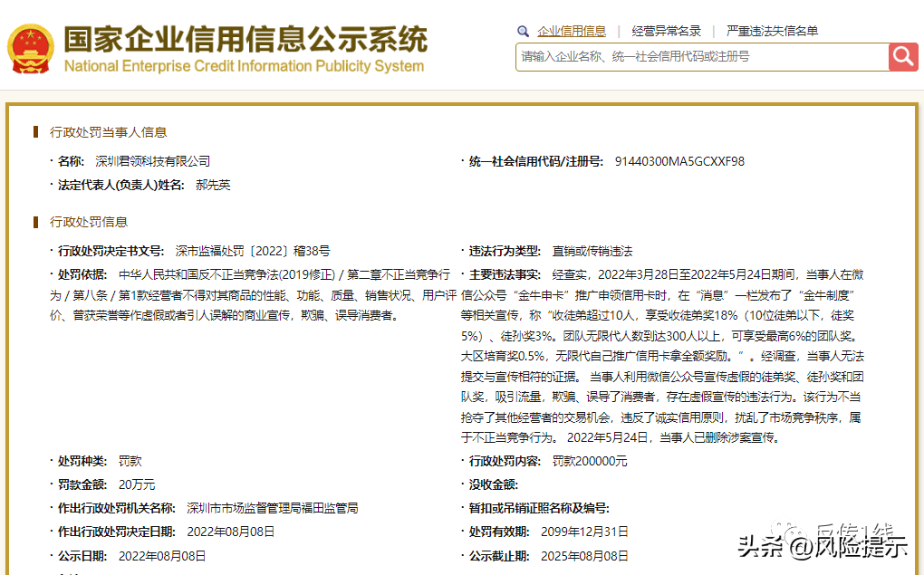Click company name 深圳君领科技有限公司
924x575 pixels.
[153, 161]
